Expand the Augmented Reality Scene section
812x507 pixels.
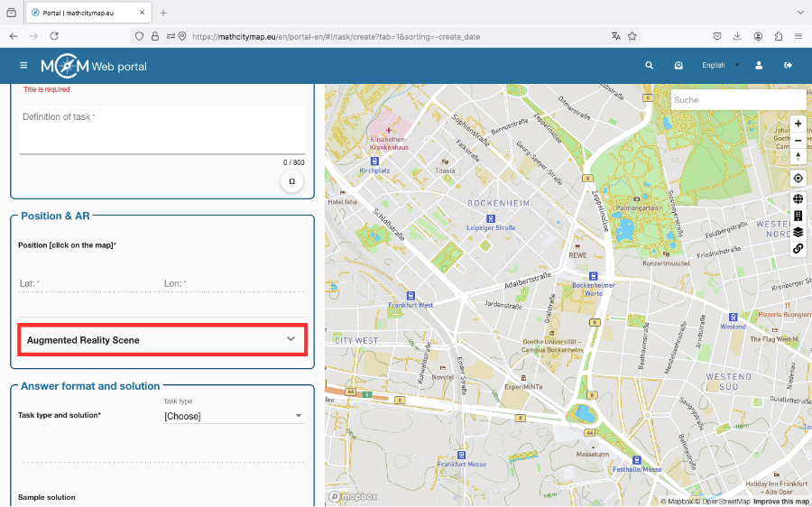(x=162, y=340)
